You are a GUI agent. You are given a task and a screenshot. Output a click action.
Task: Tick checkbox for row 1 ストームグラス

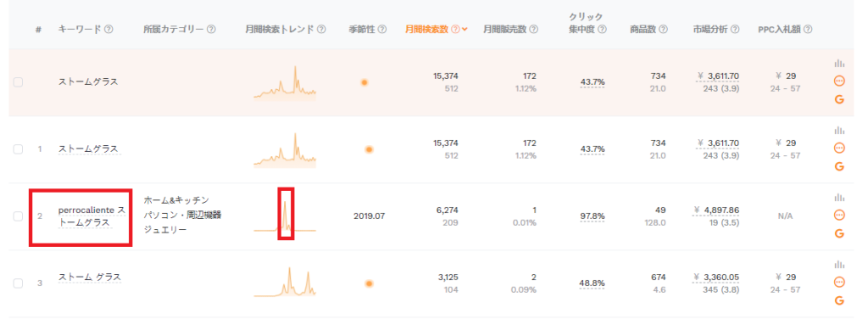[19, 149]
